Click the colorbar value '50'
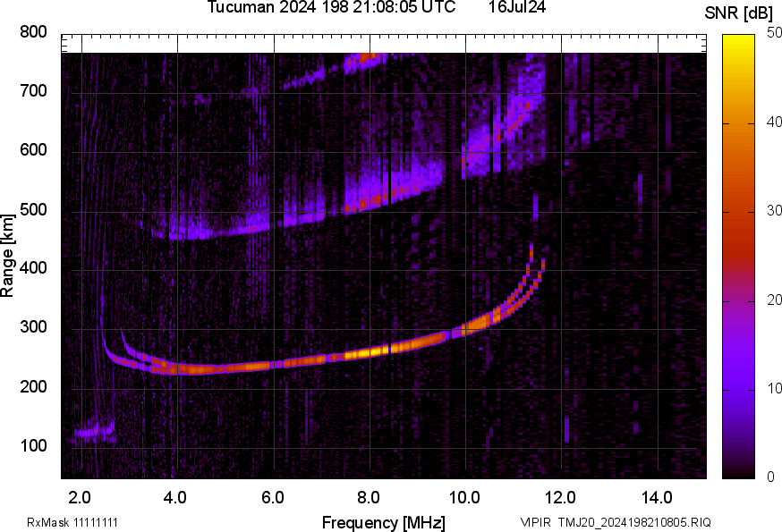 click(x=774, y=33)
